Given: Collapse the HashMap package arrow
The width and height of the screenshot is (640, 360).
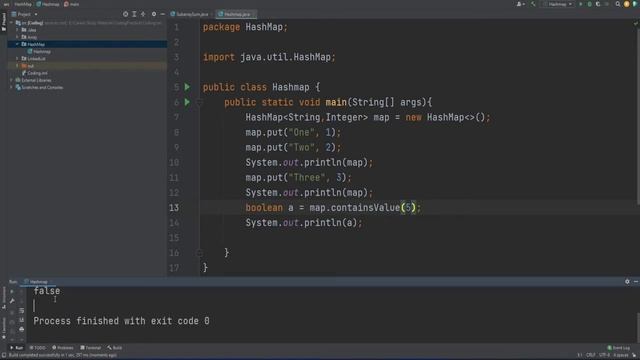Looking at the screenshot, I should [17, 44].
